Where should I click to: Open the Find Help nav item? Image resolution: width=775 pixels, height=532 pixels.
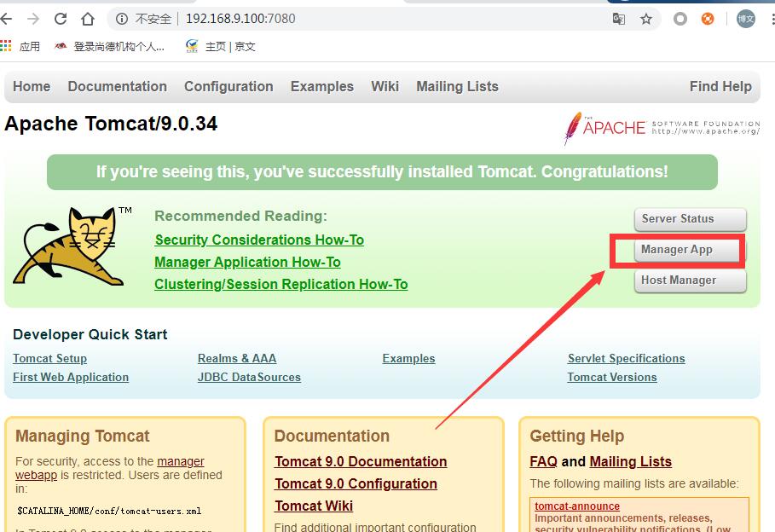(720, 86)
